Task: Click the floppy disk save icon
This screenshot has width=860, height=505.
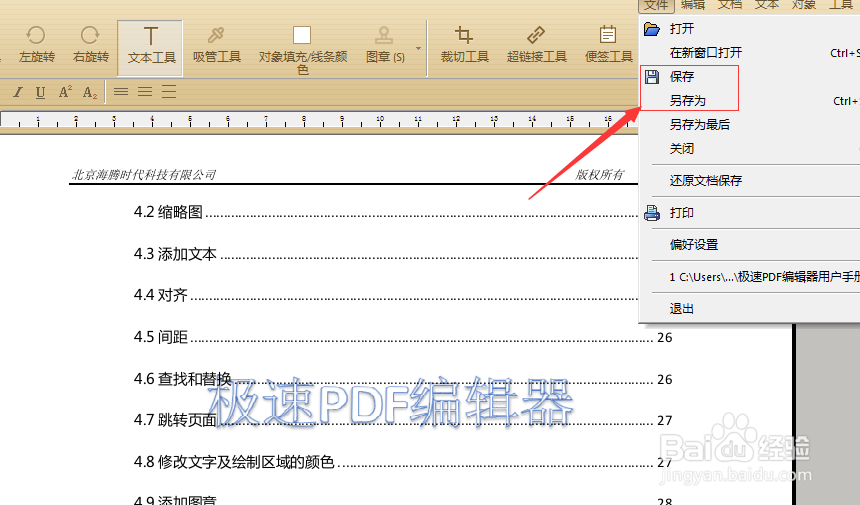Action: point(652,77)
